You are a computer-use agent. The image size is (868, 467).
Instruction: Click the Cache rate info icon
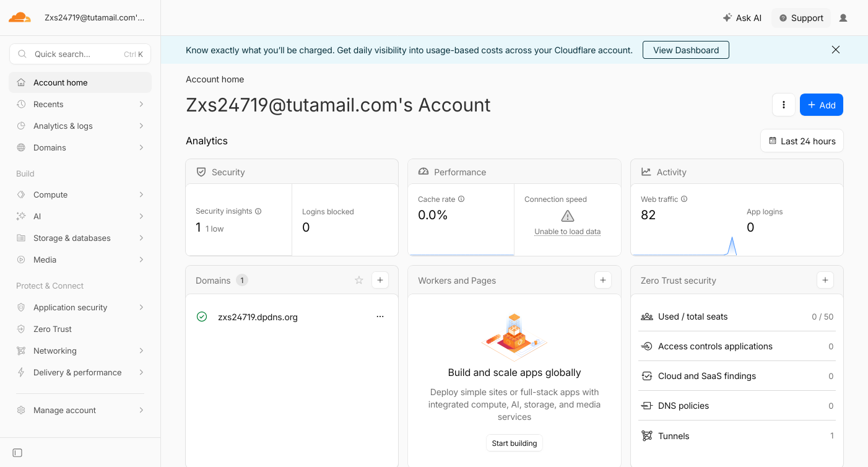pos(461,199)
